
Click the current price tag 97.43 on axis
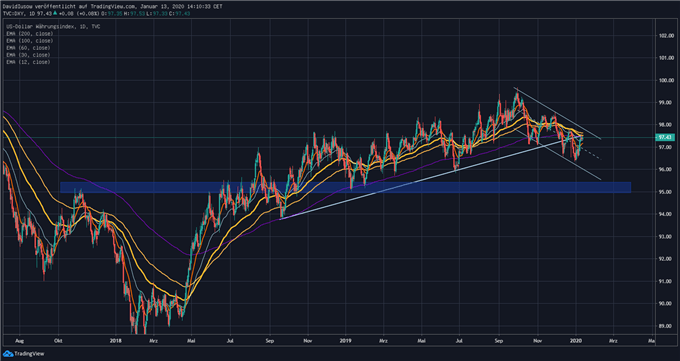point(664,138)
